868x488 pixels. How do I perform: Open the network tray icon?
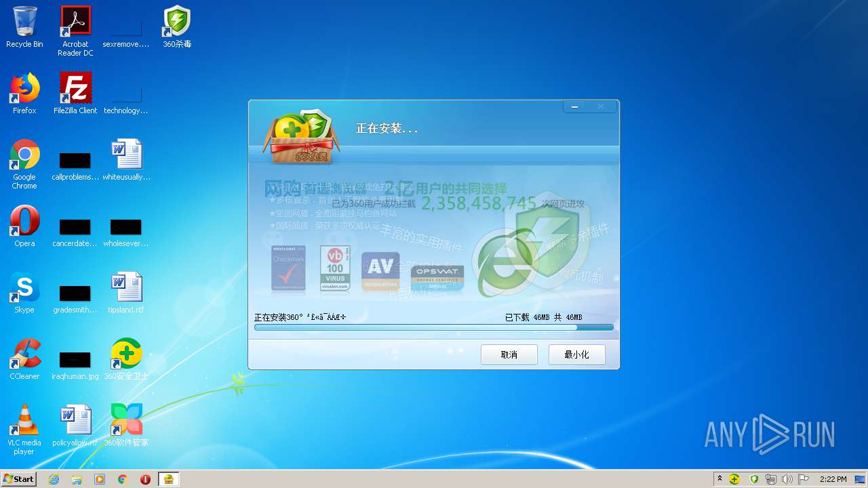[770, 479]
